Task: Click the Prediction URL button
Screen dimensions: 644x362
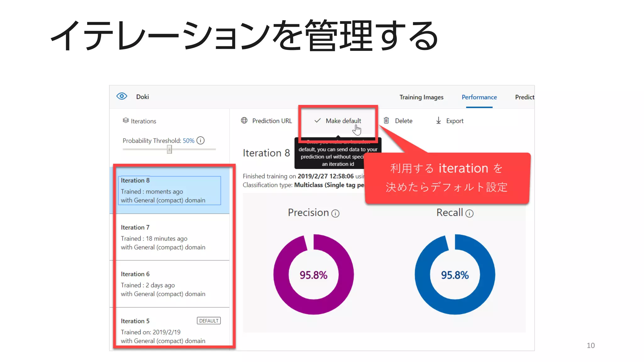Action: click(x=266, y=121)
